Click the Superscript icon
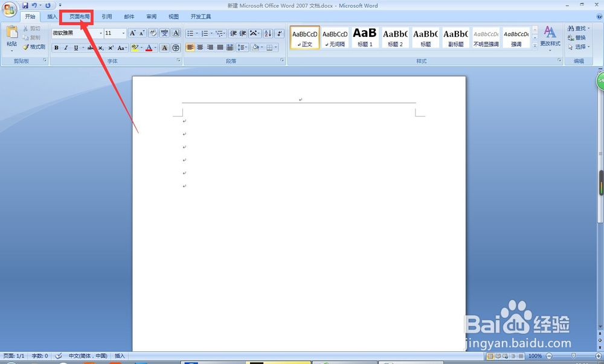Image resolution: width=604 pixels, height=364 pixels. tap(111, 48)
